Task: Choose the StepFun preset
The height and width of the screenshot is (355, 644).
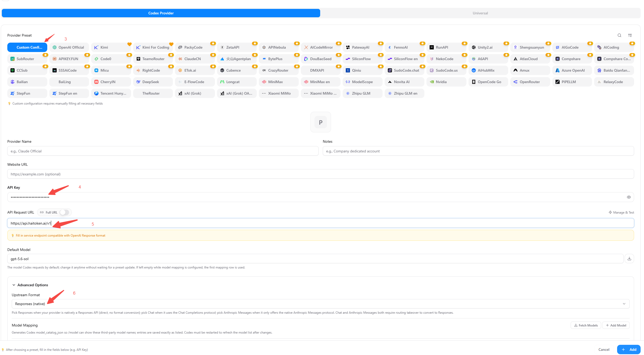Action: click(27, 93)
